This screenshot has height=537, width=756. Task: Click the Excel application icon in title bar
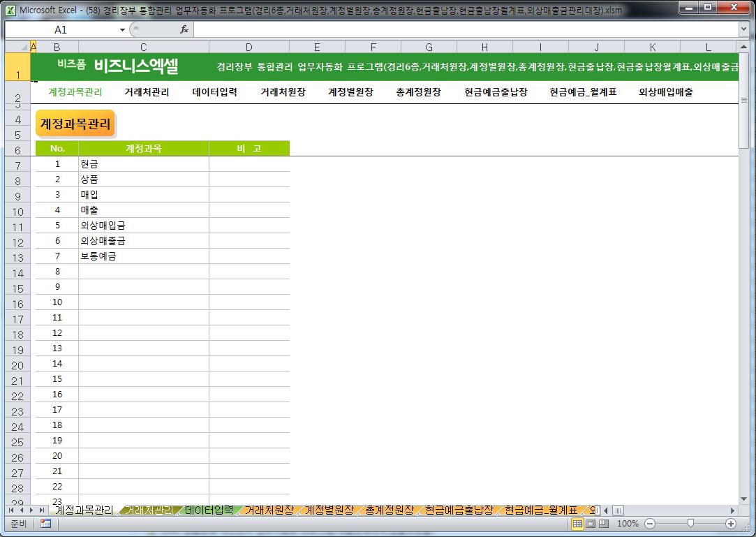(10, 10)
